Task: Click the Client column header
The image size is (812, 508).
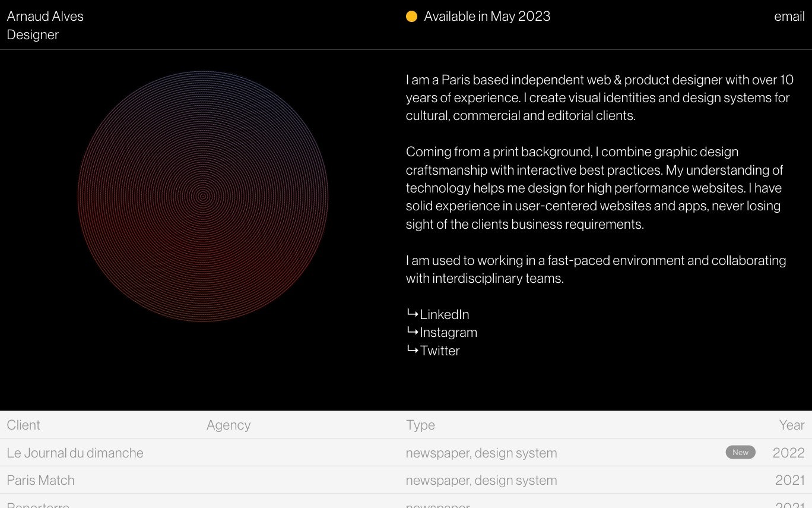Action: [x=23, y=425]
